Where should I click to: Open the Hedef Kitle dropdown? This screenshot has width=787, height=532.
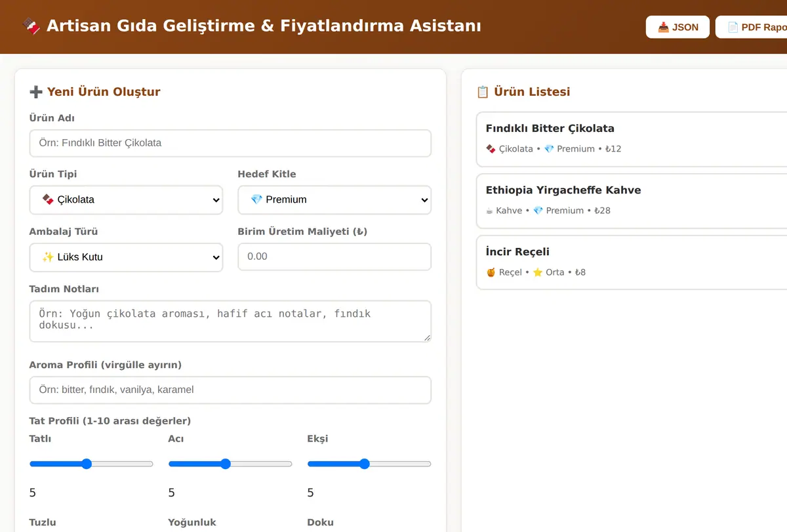pos(334,199)
